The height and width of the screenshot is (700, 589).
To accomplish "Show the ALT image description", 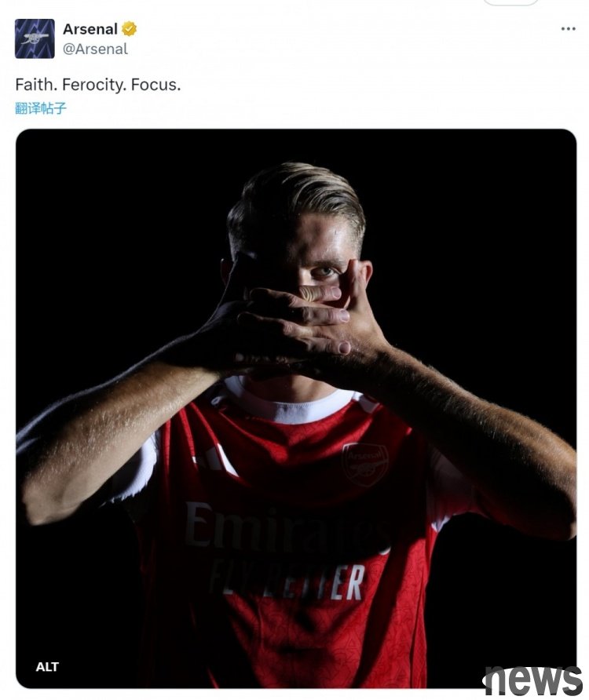I will 47,667.
